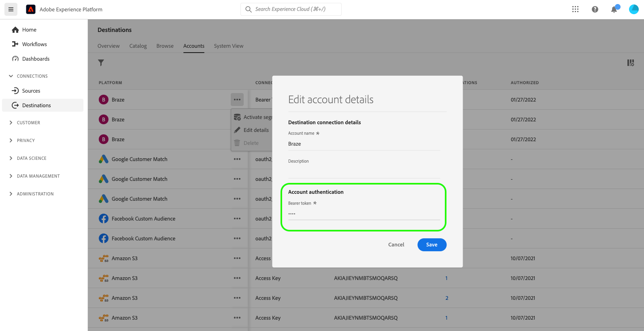The image size is (644, 331).
Task: Open the hamburger navigation menu
Action: coord(11,9)
